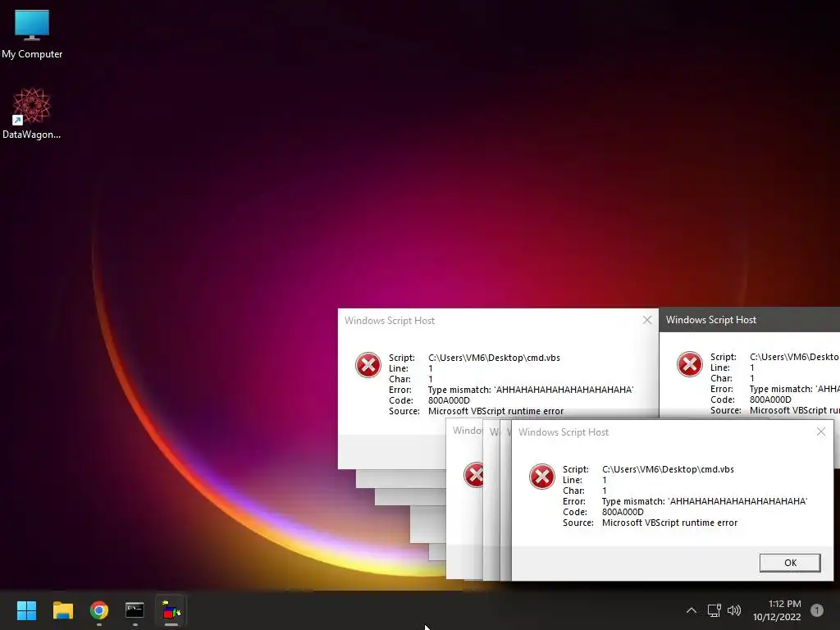
Task: Click the script path text in front dialog
Action: [x=668, y=469]
